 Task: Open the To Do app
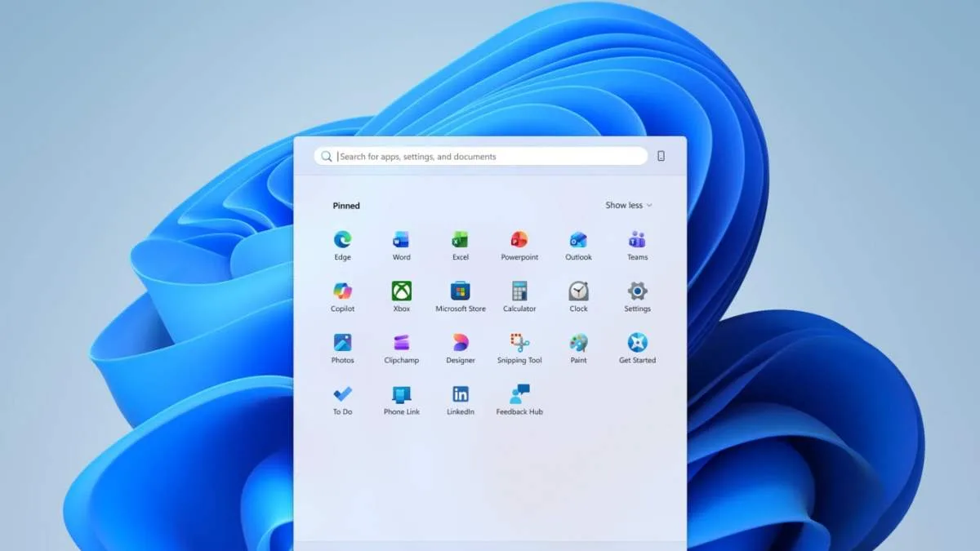pyautogui.click(x=342, y=400)
